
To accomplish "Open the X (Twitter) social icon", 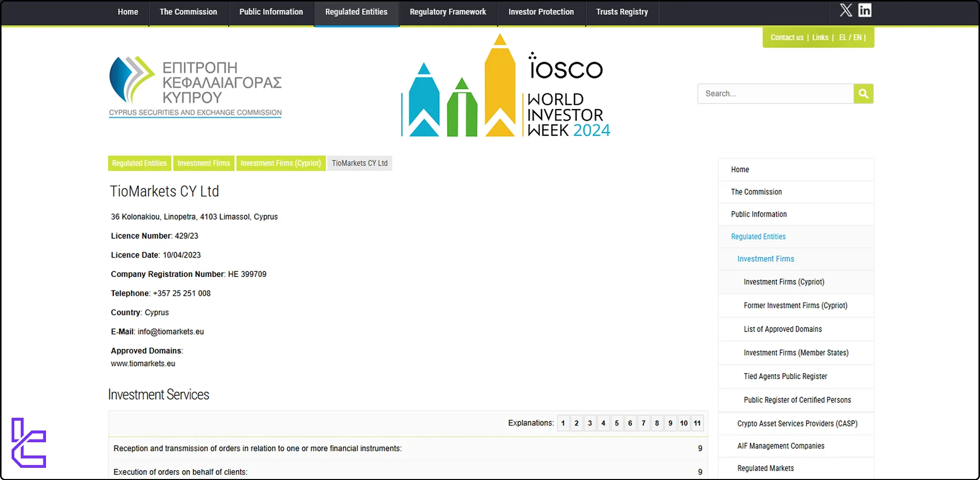I will [846, 10].
